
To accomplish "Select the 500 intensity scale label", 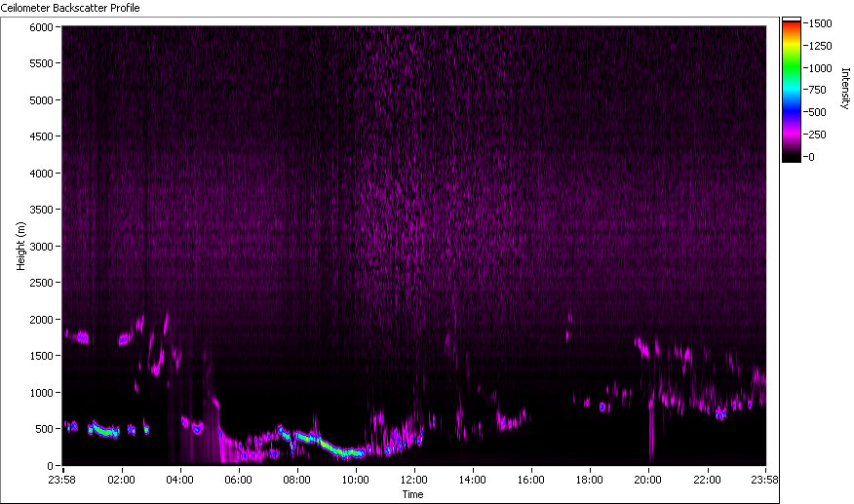I will pos(818,112).
